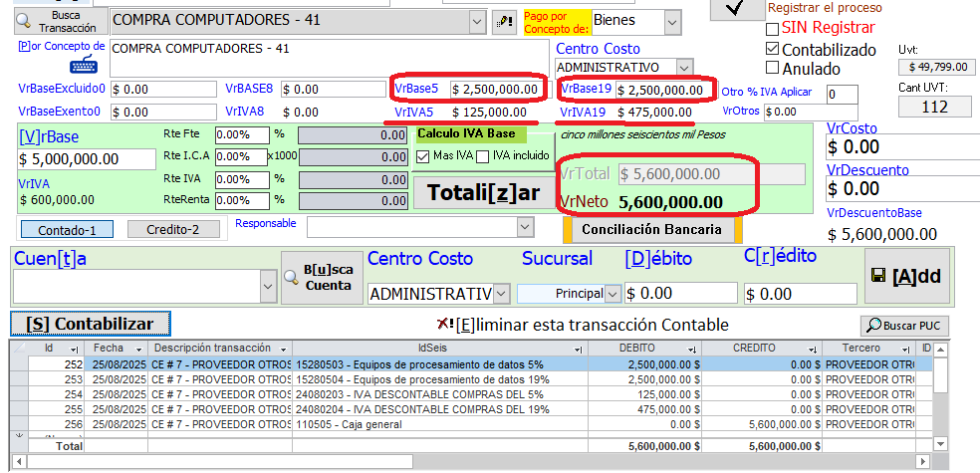Screen dimensions: 980x473
Task: Expand the Responsable dropdown list
Action: pyautogui.click(x=526, y=228)
